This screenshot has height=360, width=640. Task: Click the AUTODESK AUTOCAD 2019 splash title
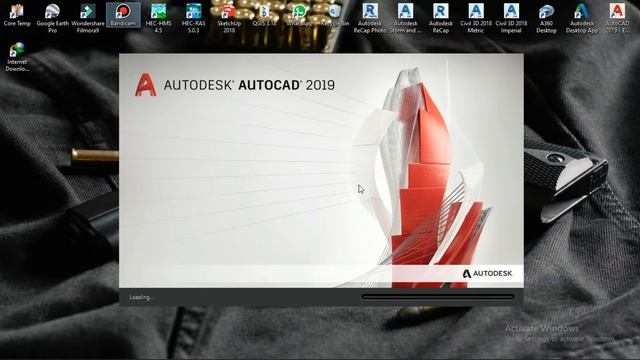(249, 85)
